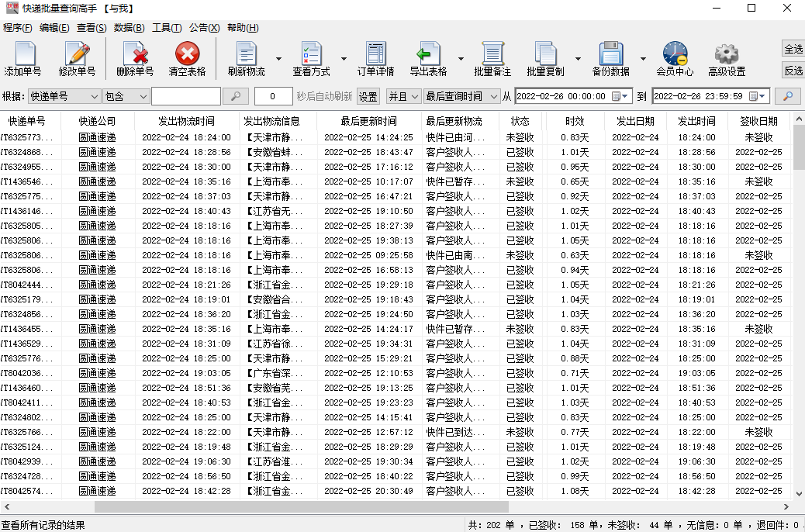Open the 会员中心 member center
The width and height of the screenshot is (805, 532).
pyautogui.click(x=675, y=59)
